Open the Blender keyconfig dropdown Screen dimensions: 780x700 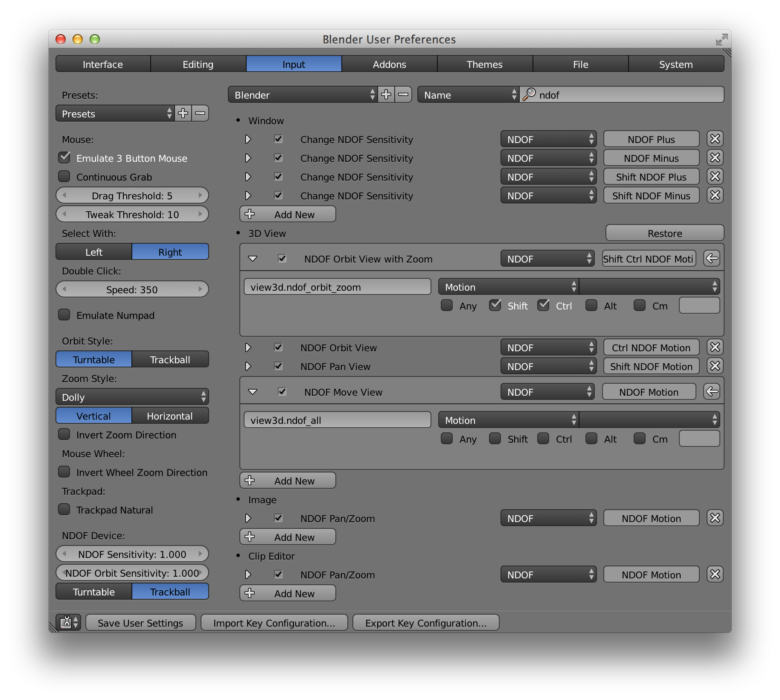coord(303,95)
